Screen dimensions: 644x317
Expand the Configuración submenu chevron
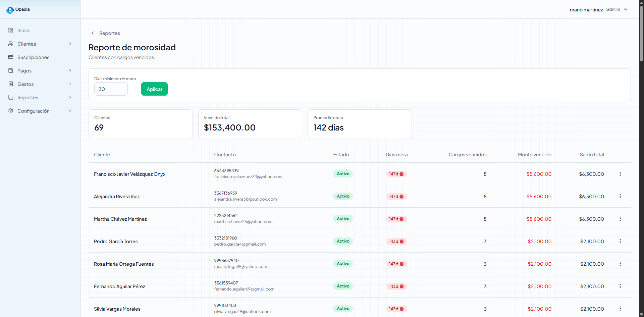[70, 111]
